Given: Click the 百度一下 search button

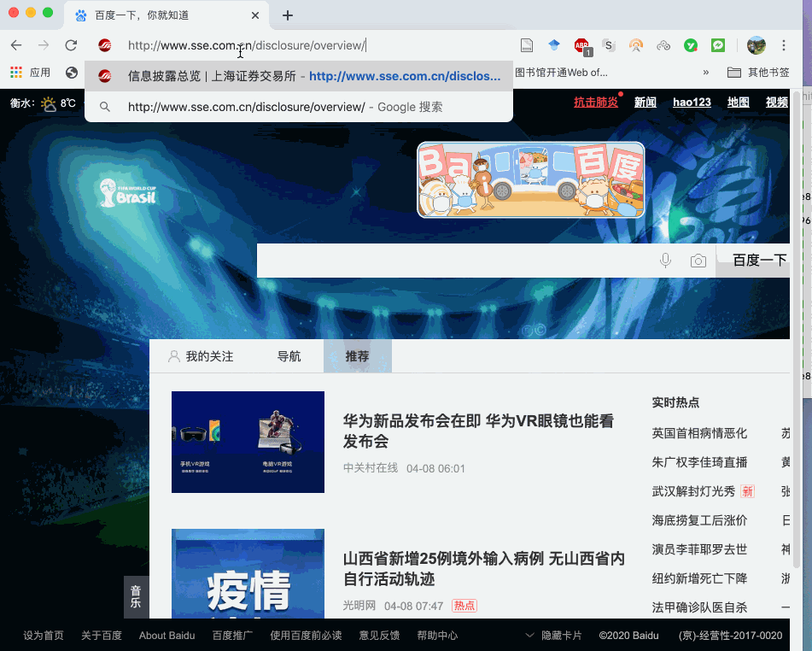Looking at the screenshot, I should click(x=754, y=261).
